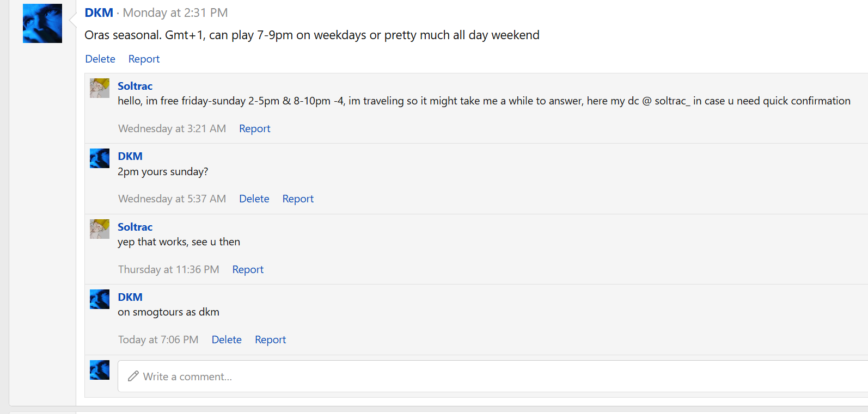Report the Today 7:06 PM comment

click(x=270, y=339)
